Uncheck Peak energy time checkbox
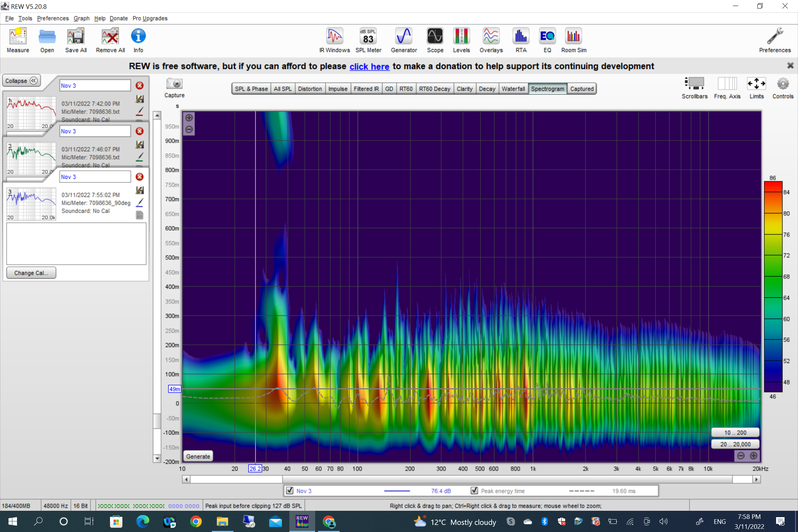Screen dimensions: 798x532 coord(474,491)
